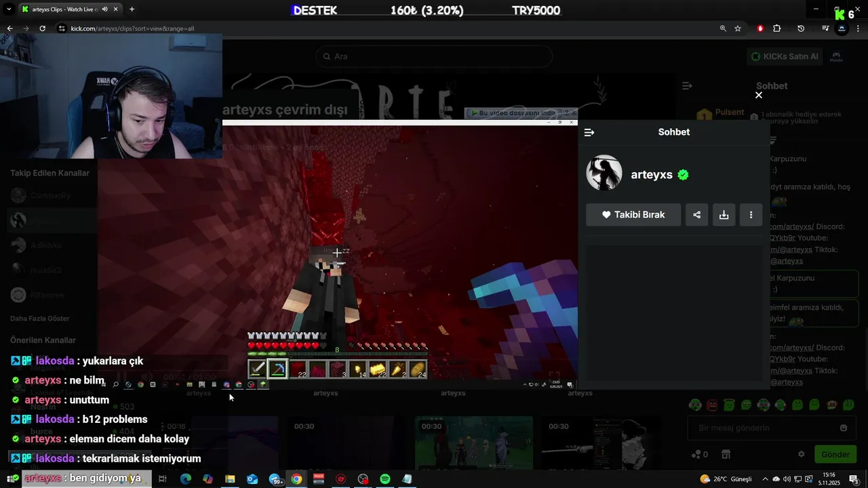
Task: Download the clip using the download icon
Action: [x=724, y=215]
